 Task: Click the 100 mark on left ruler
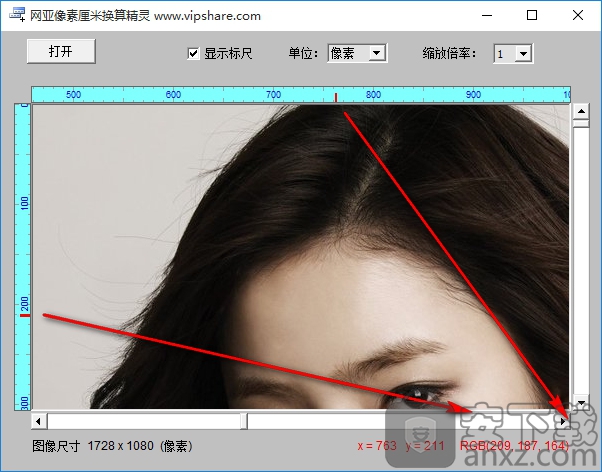pos(25,203)
